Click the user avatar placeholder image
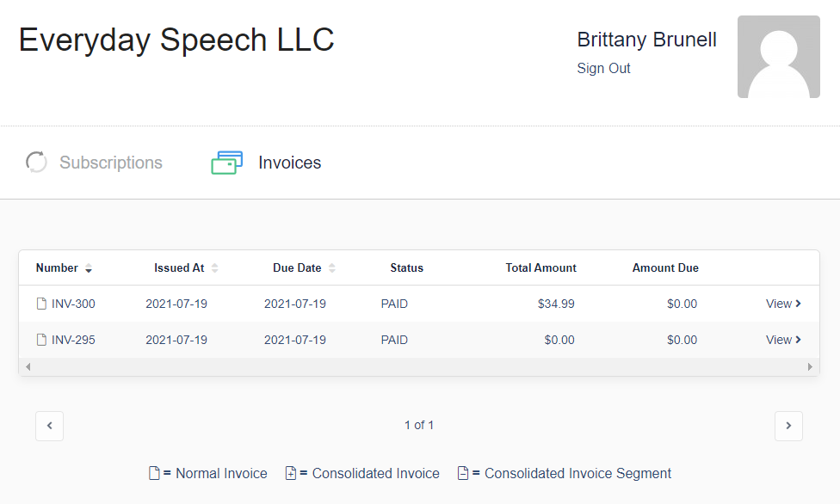This screenshot has width=840, height=504. pos(778,57)
